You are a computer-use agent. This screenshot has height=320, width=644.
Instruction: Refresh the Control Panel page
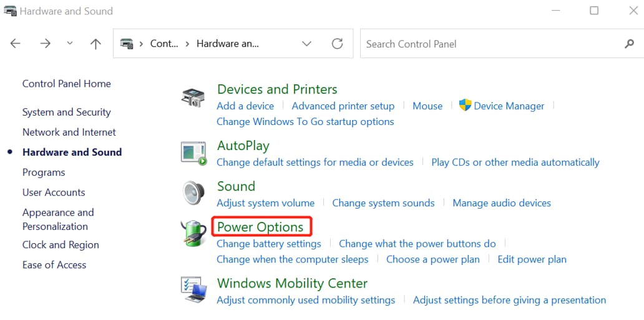click(337, 44)
